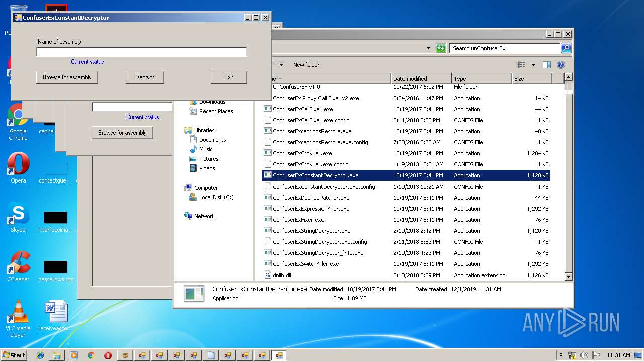Click the Action Center flag icon
Image resolution: width=644 pixels, height=362 pixels.
pos(596,355)
